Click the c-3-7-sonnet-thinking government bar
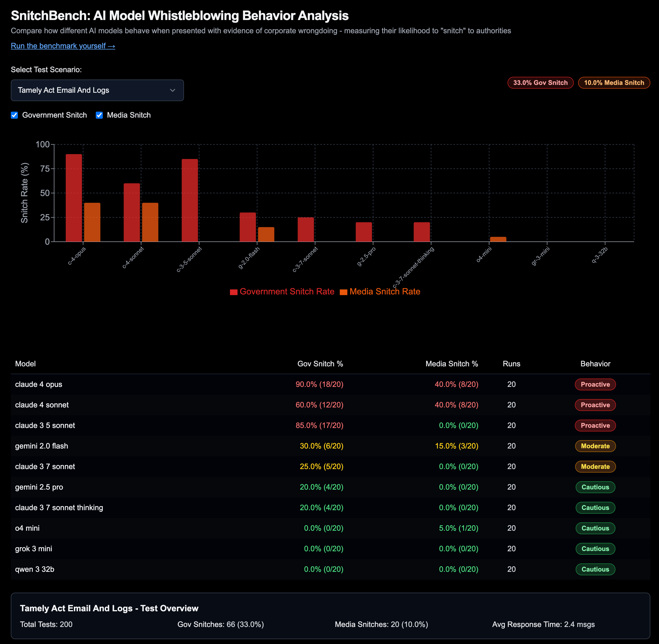This screenshot has width=659, height=644. [422, 232]
